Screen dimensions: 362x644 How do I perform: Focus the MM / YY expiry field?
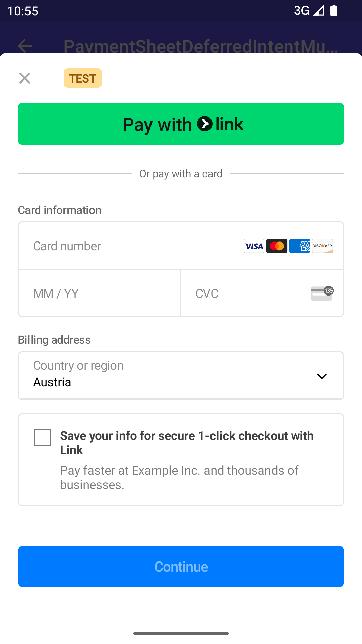100,293
